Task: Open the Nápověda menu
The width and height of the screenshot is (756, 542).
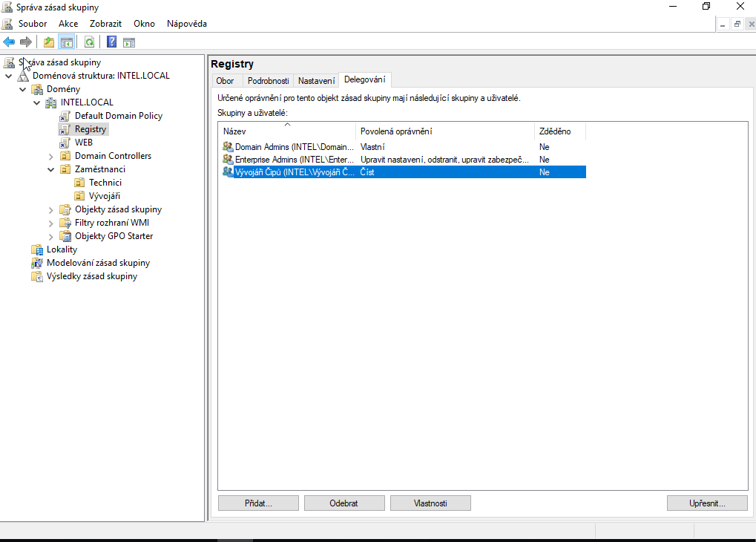Action: coord(187,24)
